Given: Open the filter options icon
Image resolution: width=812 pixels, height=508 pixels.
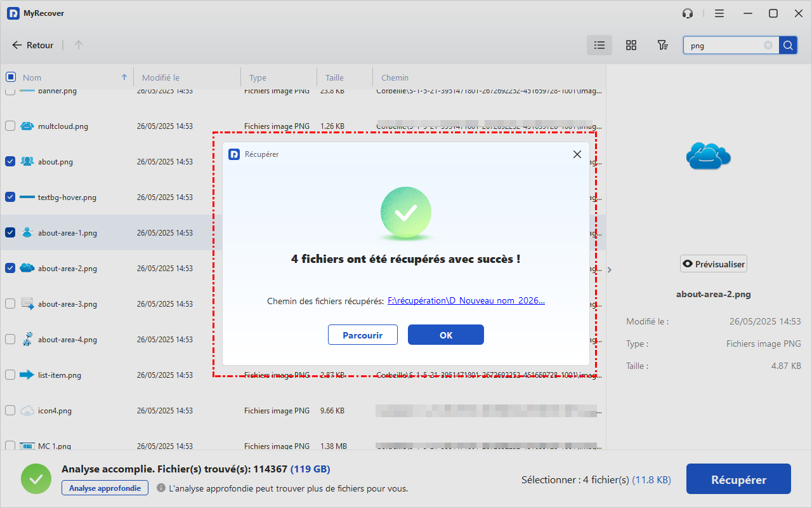Looking at the screenshot, I should tap(662, 45).
